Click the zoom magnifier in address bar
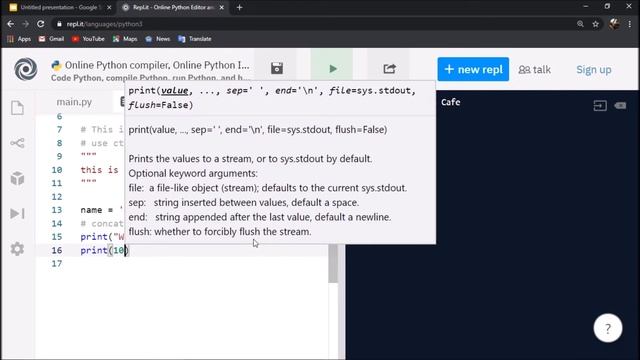 coord(580,24)
